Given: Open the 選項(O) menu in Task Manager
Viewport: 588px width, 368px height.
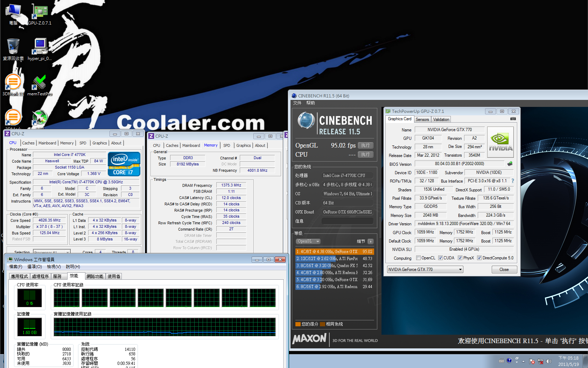Looking at the screenshot, I should point(35,267).
